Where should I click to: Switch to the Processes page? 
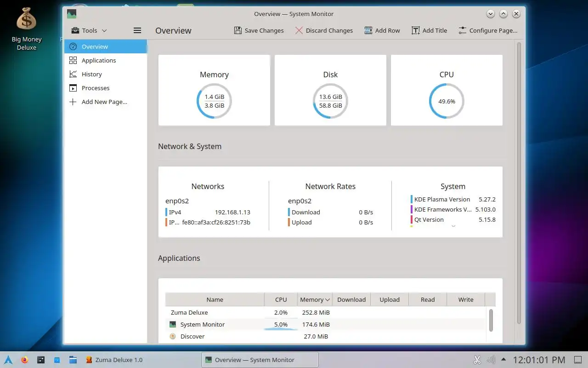point(106,88)
